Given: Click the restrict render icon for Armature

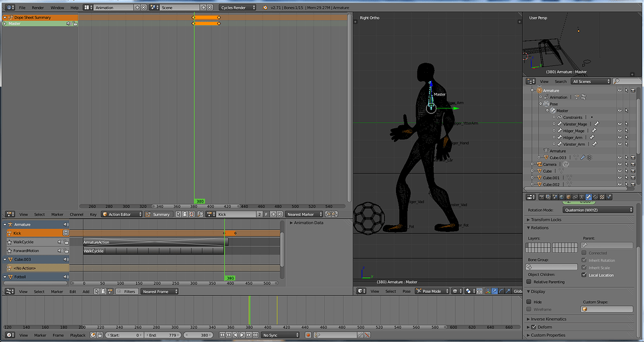Looking at the screenshot, I should (633, 91).
